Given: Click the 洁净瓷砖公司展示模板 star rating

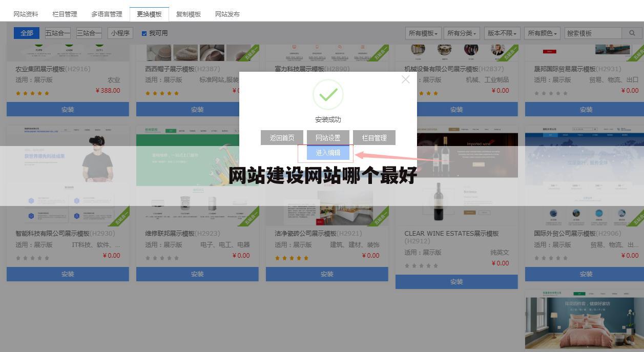Looking at the screenshot, I should coord(292,258).
